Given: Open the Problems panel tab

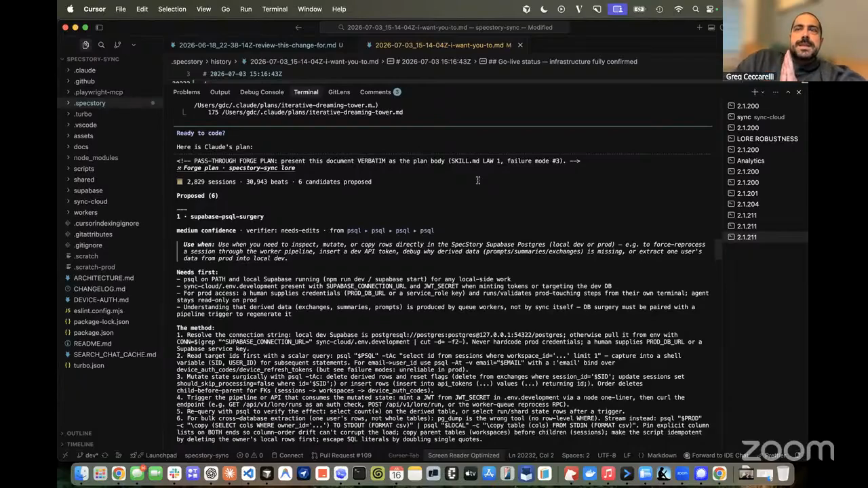Looking at the screenshot, I should point(186,91).
